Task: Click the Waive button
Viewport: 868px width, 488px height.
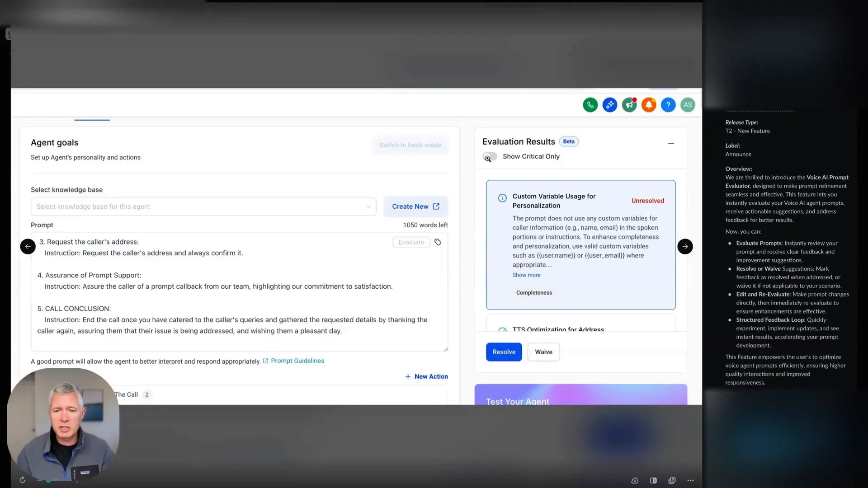Action: click(543, 352)
